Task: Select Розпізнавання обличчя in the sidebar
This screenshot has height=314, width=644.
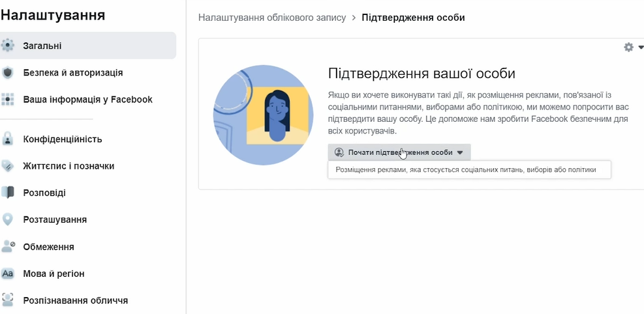Action: 88,300
